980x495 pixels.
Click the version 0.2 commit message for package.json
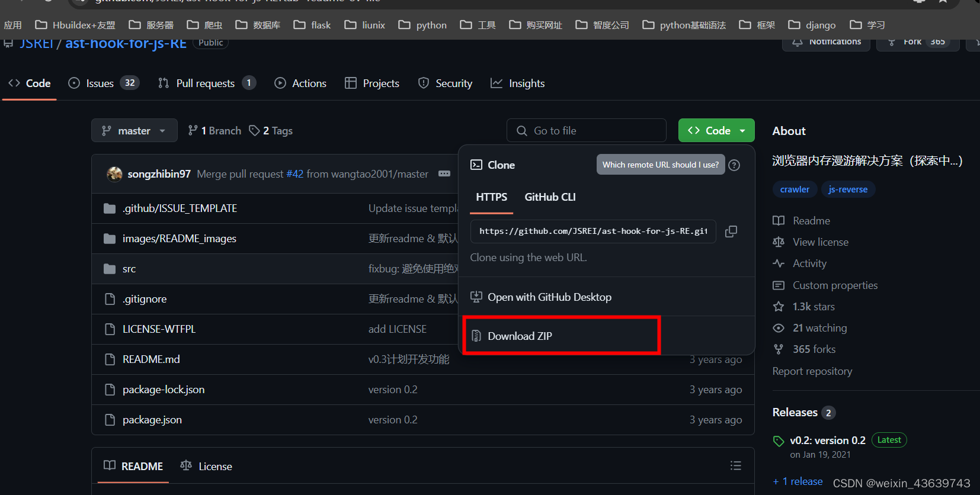click(x=393, y=420)
